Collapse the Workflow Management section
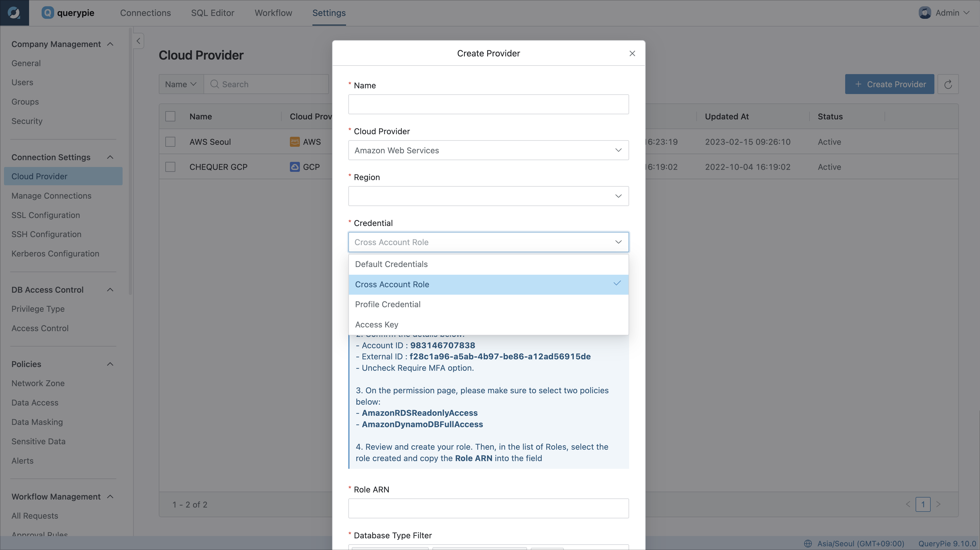 [110, 496]
